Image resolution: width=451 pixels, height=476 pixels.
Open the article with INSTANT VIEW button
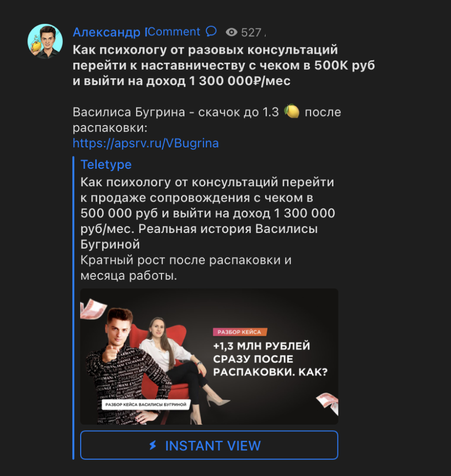coord(209,445)
